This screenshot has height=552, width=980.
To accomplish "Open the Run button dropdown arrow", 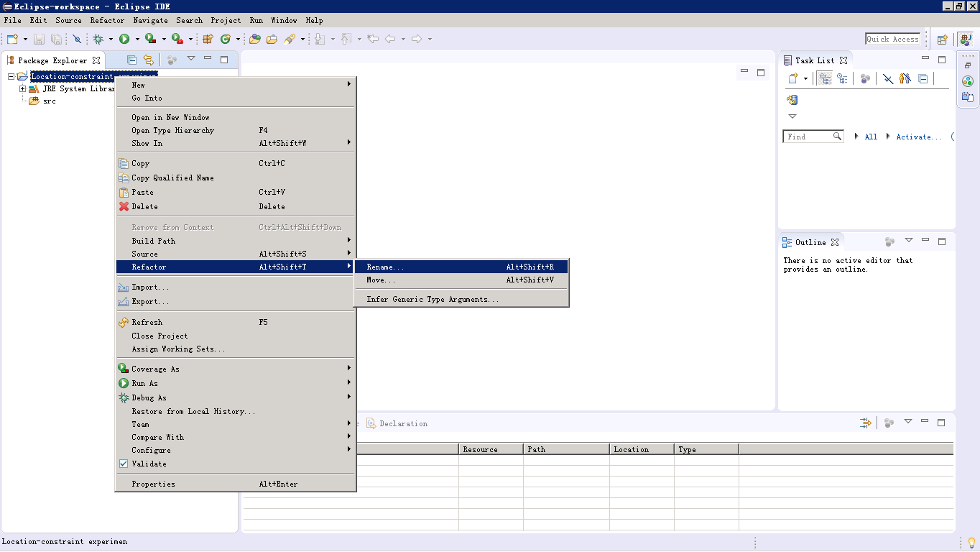I will (137, 39).
